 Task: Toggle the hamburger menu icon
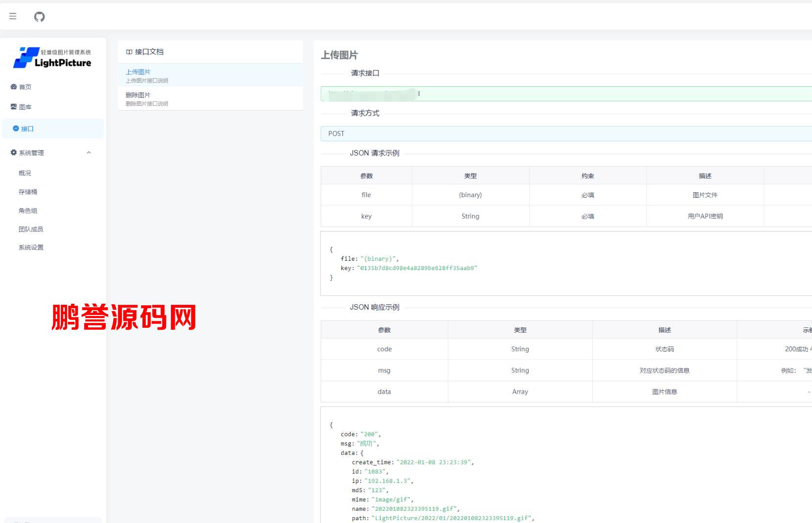(x=13, y=16)
